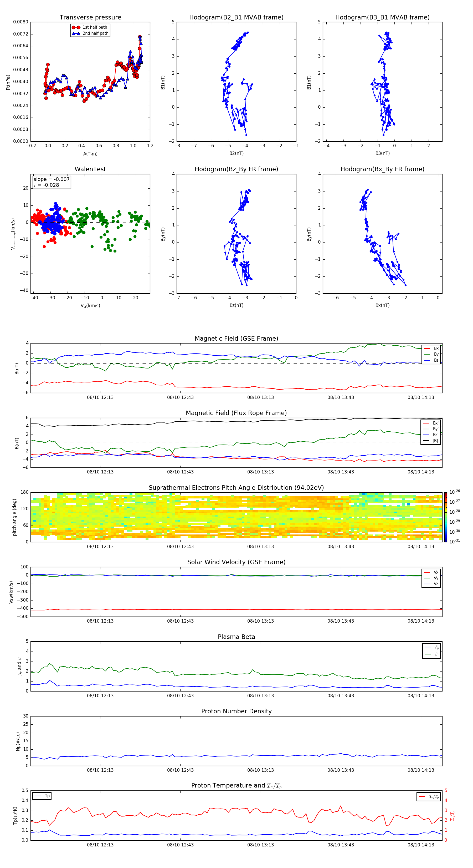Click the 'Bx' legend entry in GSE plot

[431, 349]
